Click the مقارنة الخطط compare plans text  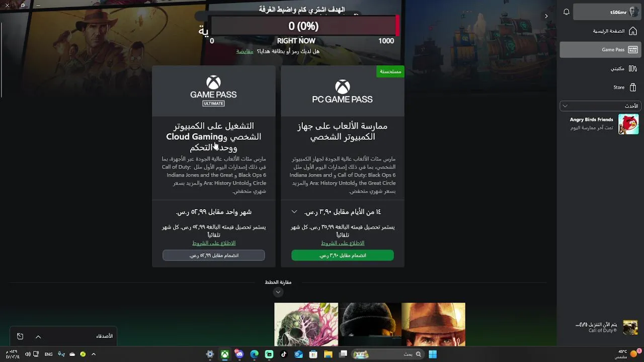(x=278, y=282)
